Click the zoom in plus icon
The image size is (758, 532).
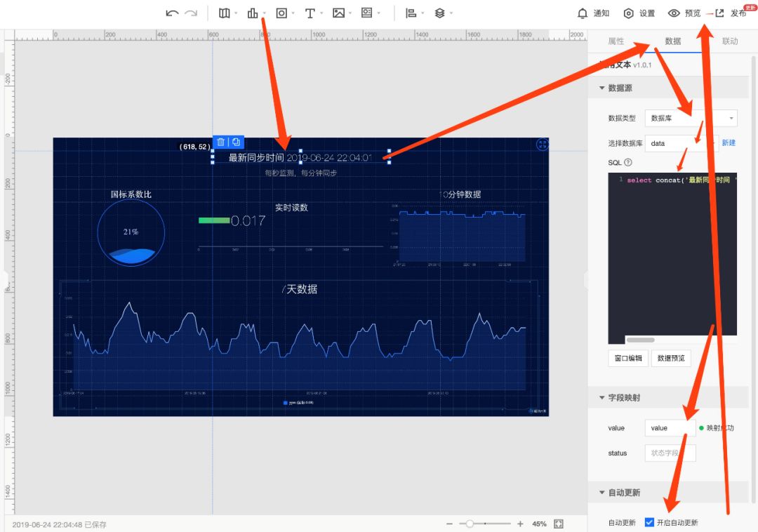pyautogui.click(x=520, y=524)
